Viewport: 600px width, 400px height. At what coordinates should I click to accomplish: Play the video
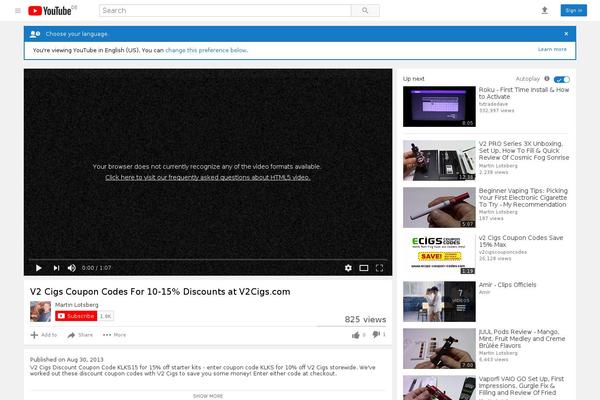coord(38,268)
